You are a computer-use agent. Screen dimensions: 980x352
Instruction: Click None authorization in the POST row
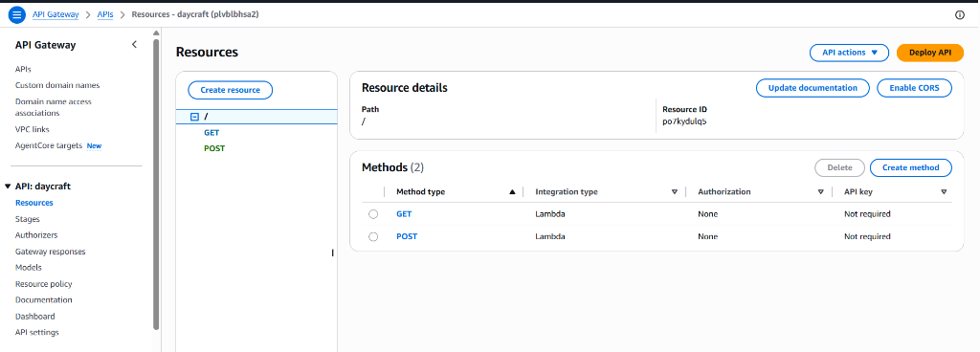(707, 236)
